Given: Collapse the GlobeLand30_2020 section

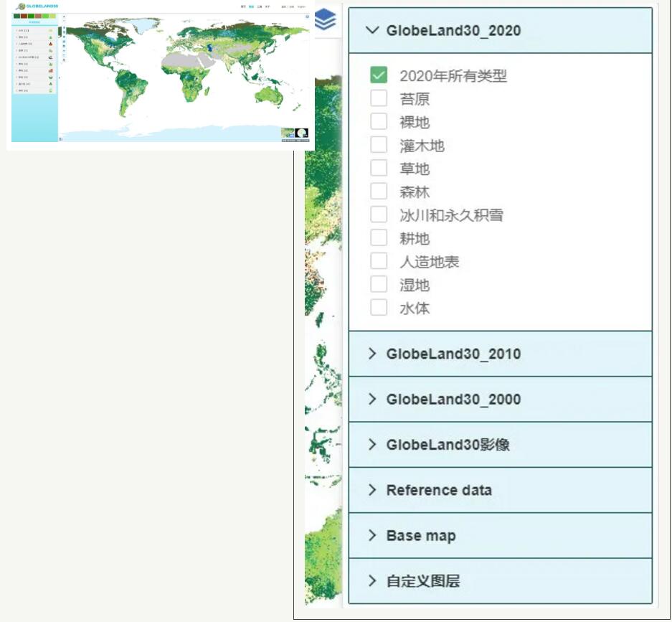Looking at the screenshot, I should (x=500, y=30).
